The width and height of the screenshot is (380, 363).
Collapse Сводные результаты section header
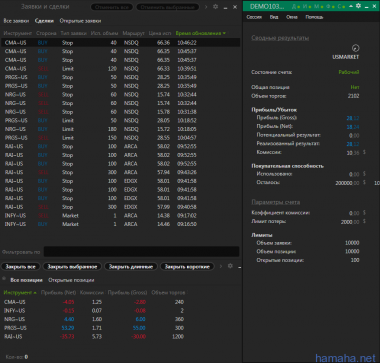(x=280, y=38)
